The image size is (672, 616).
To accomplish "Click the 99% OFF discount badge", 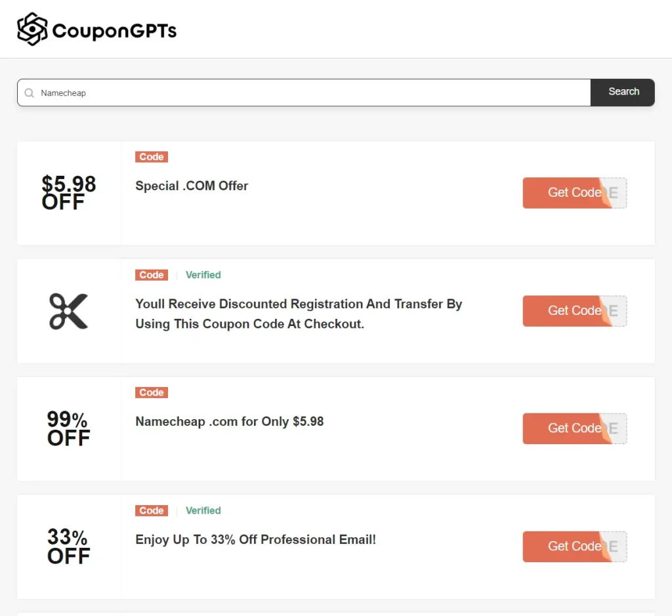I will pos(68,428).
